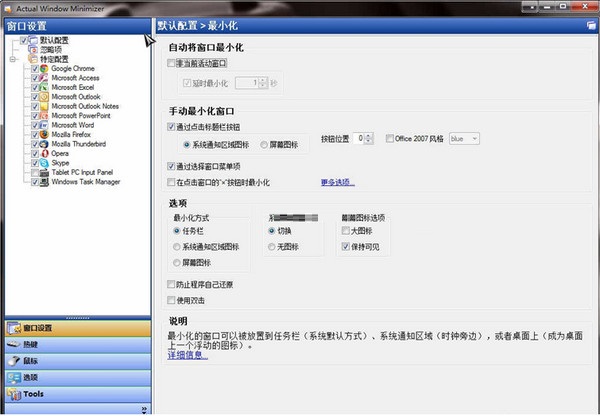Toggle the 默认配置 checkbox
The image size is (600, 416).
(x=24, y=41)
